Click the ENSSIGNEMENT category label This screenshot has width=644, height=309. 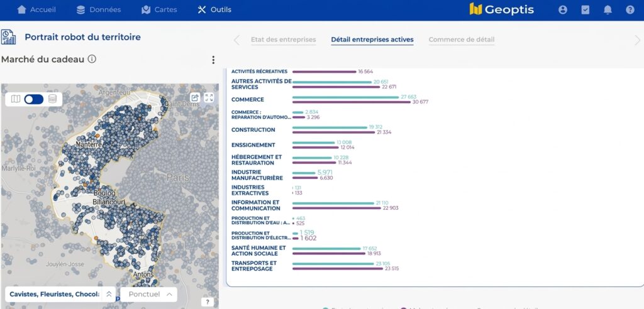click(253, 145)
